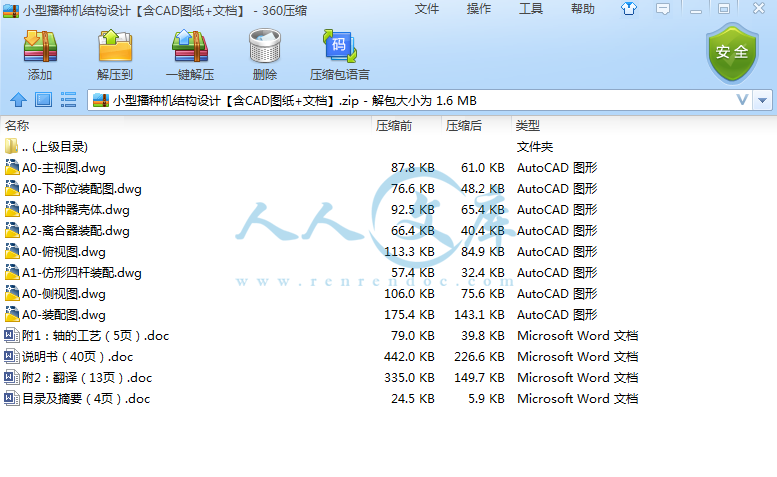
Task: Click the 149.7 KB compressed size value
Action: (x=479, y=377)
